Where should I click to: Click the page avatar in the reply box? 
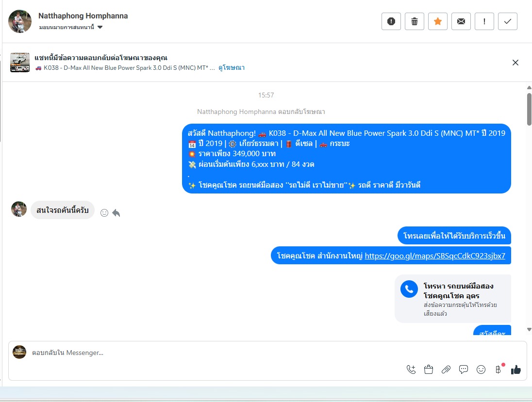point(19,352)
